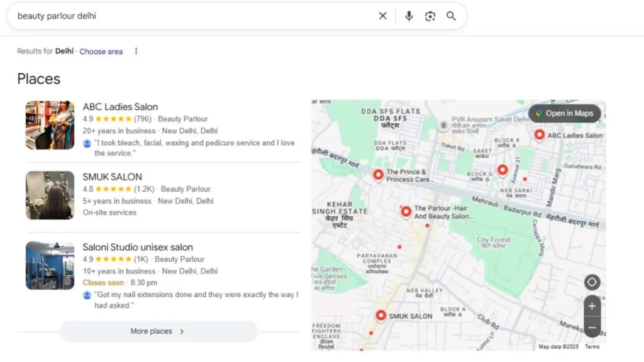
Task: Click inside the search input field
Action: [189, 16]
